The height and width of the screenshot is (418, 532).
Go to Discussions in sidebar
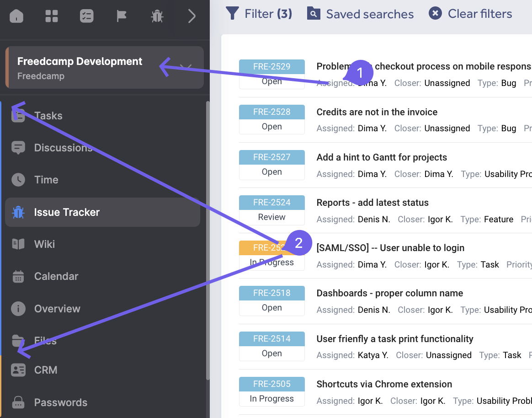click(63, 148)
